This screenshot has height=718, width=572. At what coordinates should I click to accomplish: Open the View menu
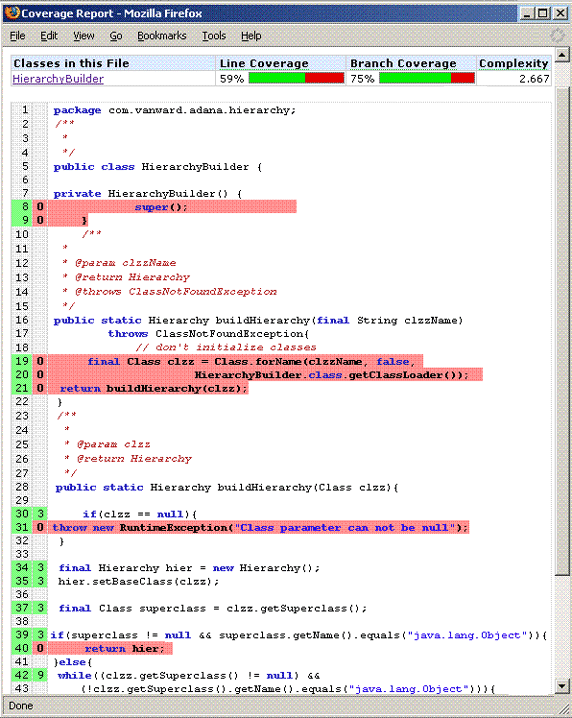click(x=84, y=36)
